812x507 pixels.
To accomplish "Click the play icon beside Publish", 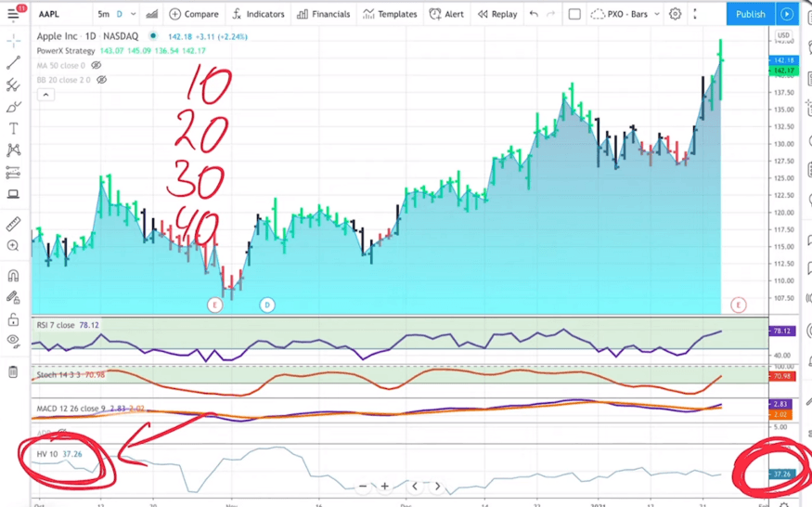I will tap(787, 14).
